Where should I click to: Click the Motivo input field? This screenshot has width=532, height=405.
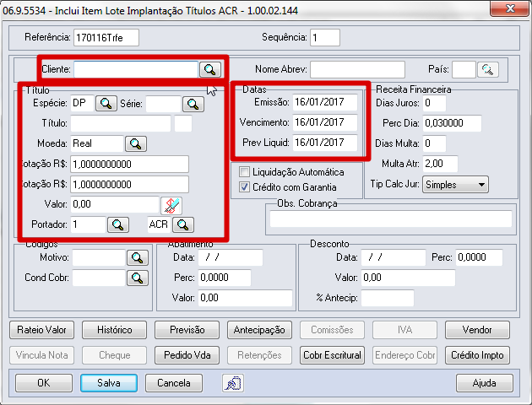[x=99, y=257]
